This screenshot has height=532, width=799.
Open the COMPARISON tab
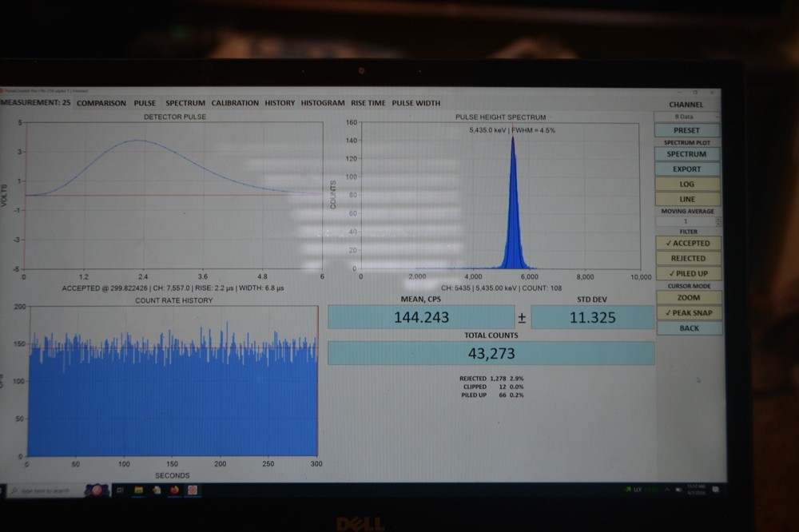101,103
